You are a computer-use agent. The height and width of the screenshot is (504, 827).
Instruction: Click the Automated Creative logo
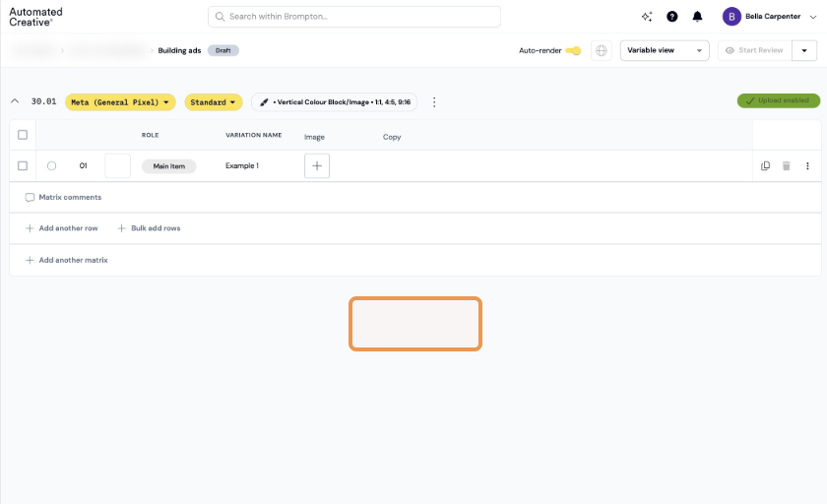point(35,17)
